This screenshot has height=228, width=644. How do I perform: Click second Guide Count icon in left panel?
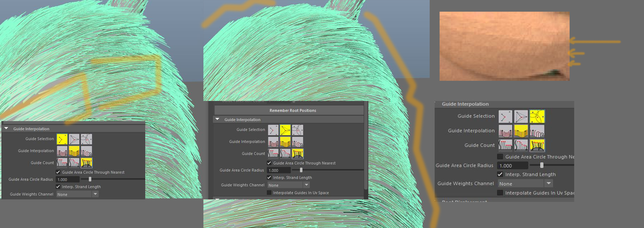click(x=74, y=163)
